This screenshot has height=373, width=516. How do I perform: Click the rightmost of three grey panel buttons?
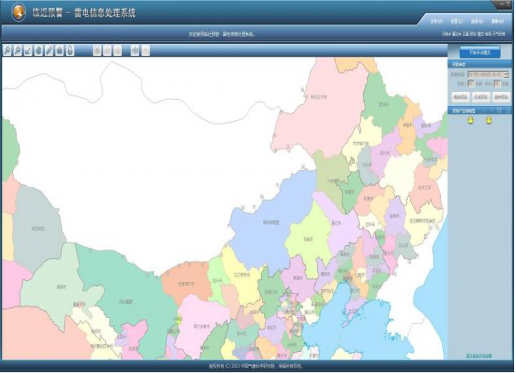[501, 97]
